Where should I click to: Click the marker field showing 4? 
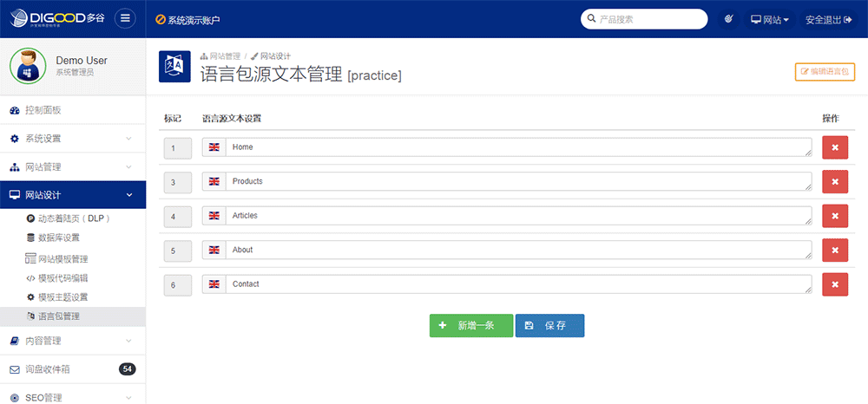(178, 217)
